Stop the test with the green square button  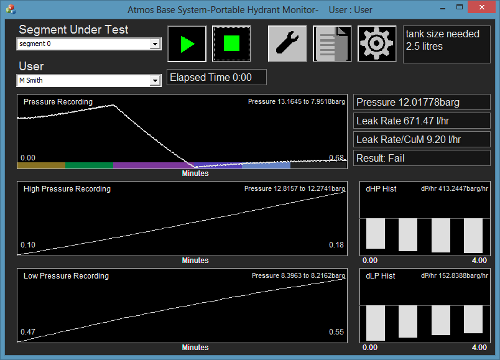[231, 44]
